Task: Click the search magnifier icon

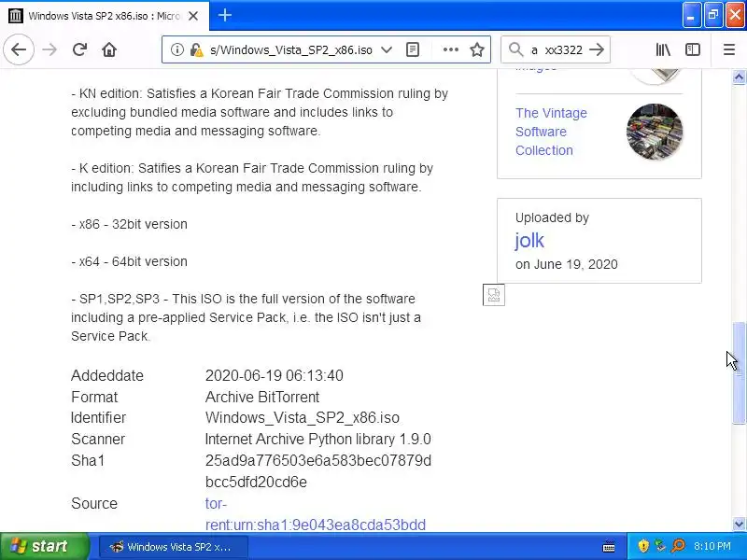Action: pos(515,49)
